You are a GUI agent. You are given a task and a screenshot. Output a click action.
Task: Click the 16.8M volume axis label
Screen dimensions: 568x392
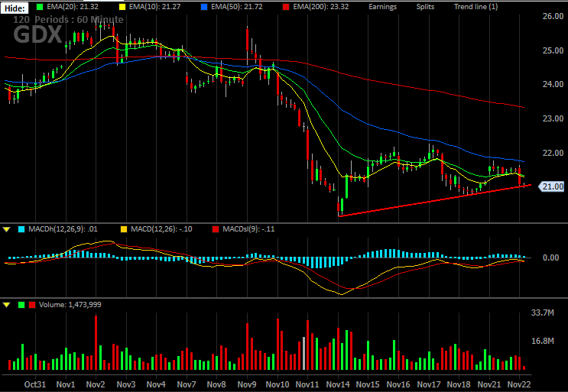542,341
